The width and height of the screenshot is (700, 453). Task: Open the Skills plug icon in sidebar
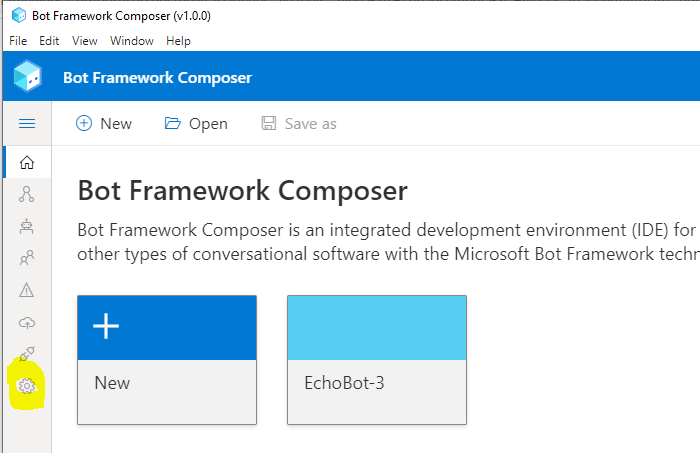point(27,353)
